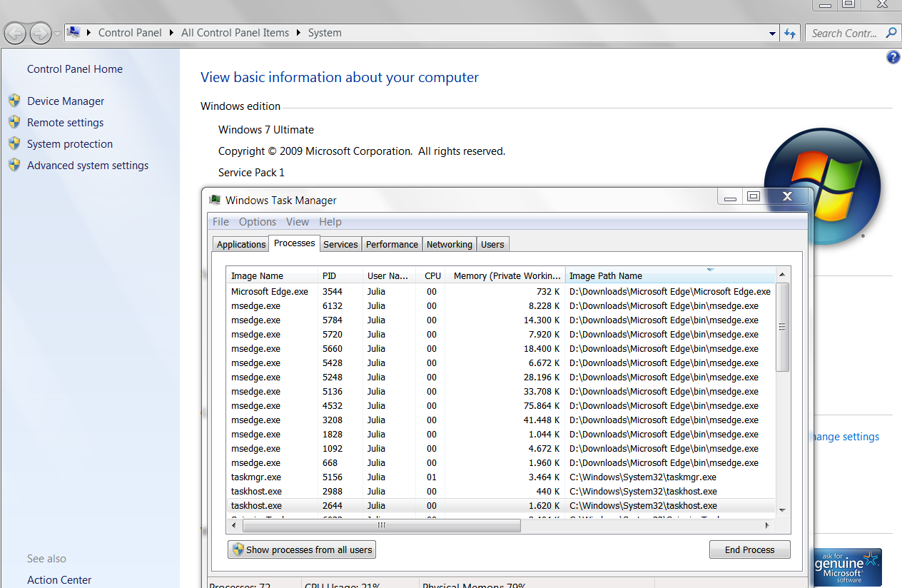This screenshot has width=902, height=588.
Task: Click PID 6132 in the process list
Action: [x=333, y=305]
